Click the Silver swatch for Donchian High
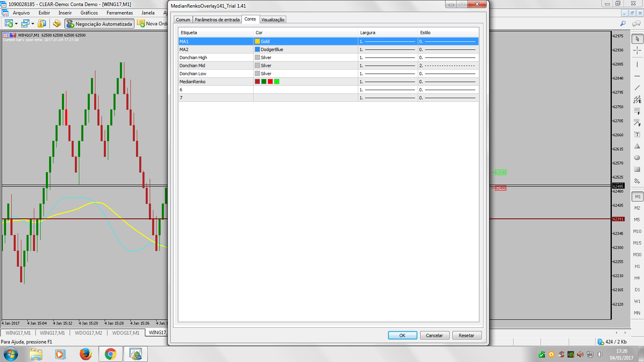Screen dimensions: 644x362 click(x=257, y=58)
